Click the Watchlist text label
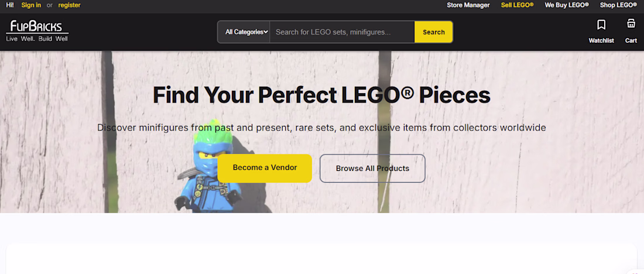 click(x=601, y=40)
